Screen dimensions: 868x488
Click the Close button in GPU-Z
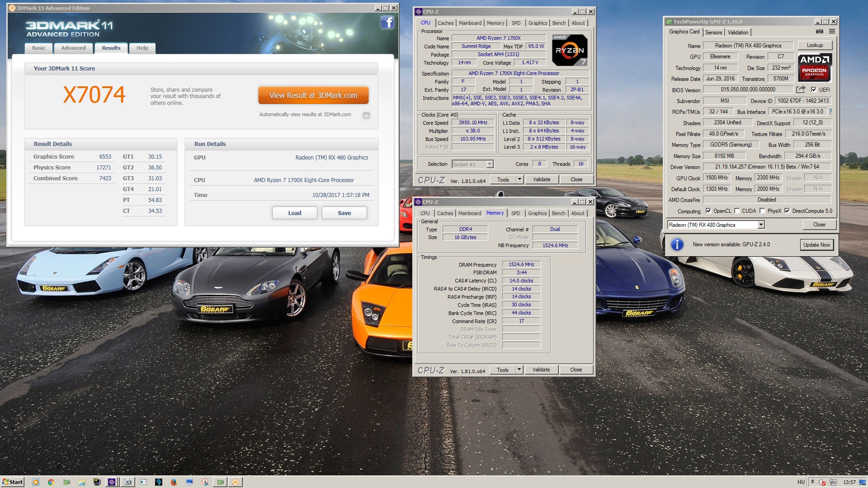[819, 225]
